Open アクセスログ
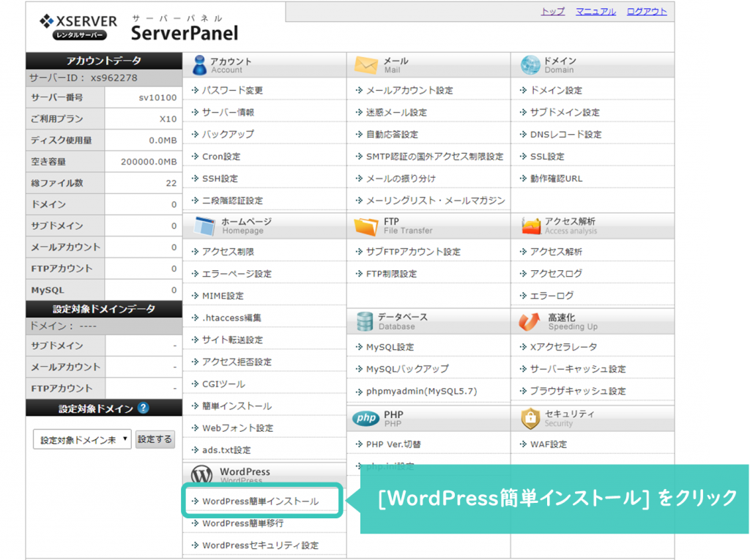The width and height of the screenshot is (750, 560). click(556, 274)
